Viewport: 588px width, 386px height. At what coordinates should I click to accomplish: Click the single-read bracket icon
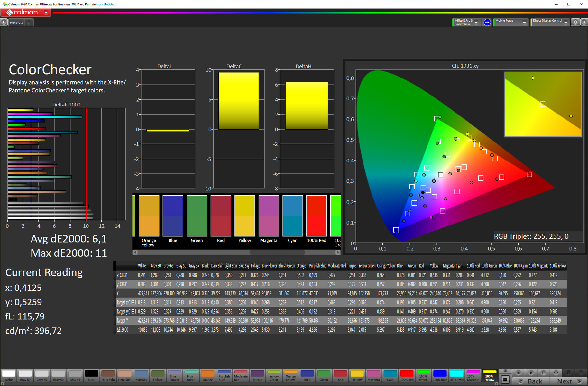pos(543,372)
